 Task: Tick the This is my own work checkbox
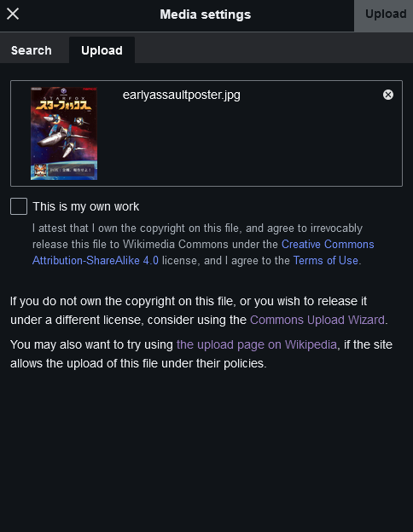pyautogui.click(x=19, y=206)
